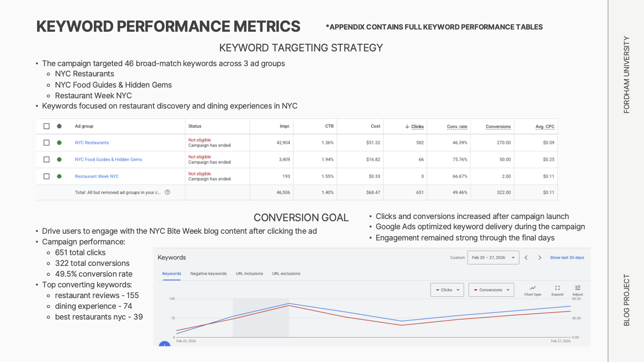This screenshot has height=362, width=644.
Task: Click the Show last 30 days link
Action: (x=567, y=257)
